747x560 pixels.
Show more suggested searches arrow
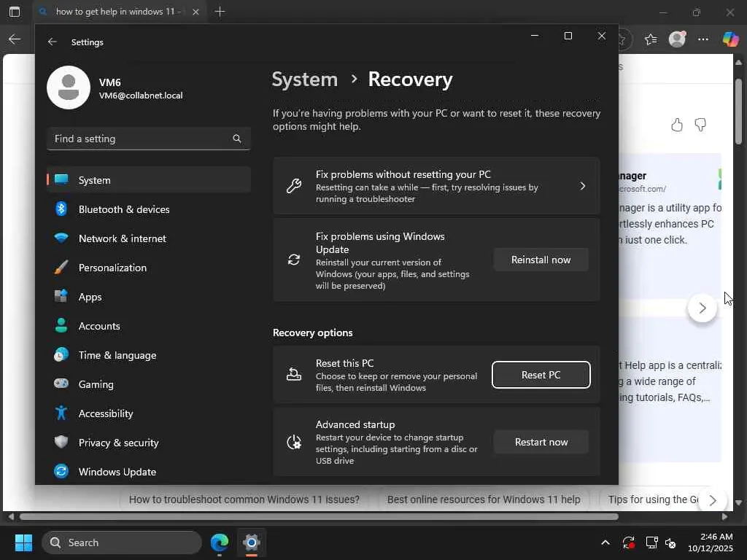713,500
